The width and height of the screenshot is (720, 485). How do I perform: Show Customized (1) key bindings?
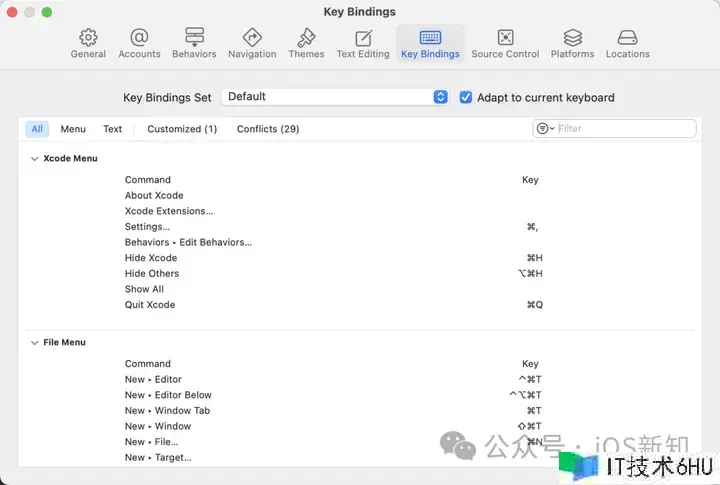pos(182,129)
